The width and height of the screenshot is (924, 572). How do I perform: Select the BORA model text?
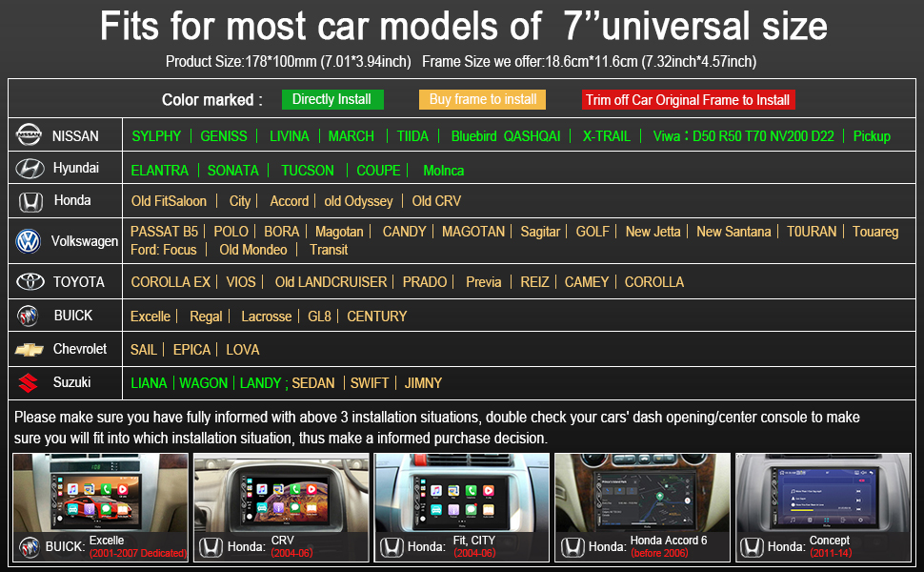click(282, 232)
